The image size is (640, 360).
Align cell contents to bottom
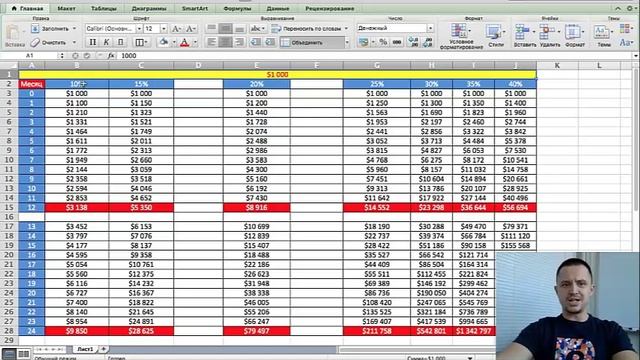pos(240,28)
